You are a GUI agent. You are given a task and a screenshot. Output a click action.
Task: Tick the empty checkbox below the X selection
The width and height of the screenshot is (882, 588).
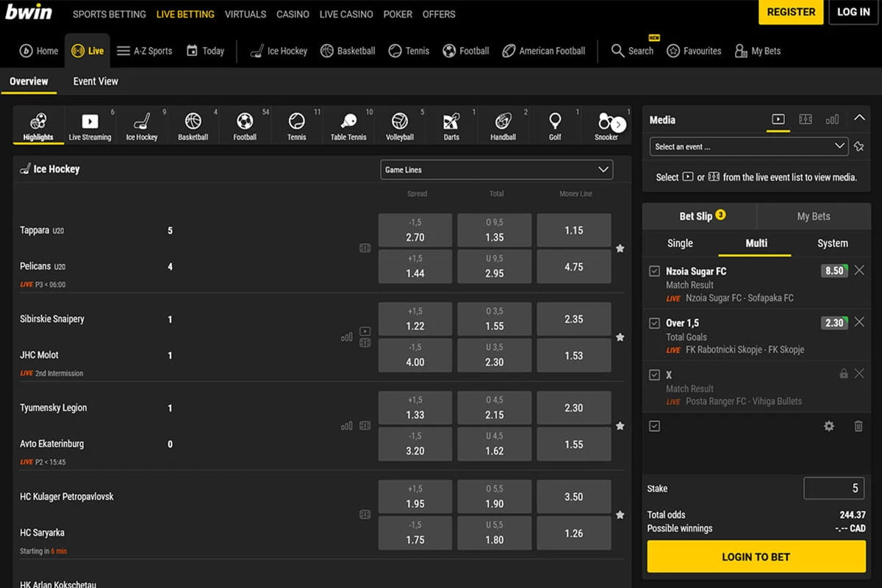[656, 426]
